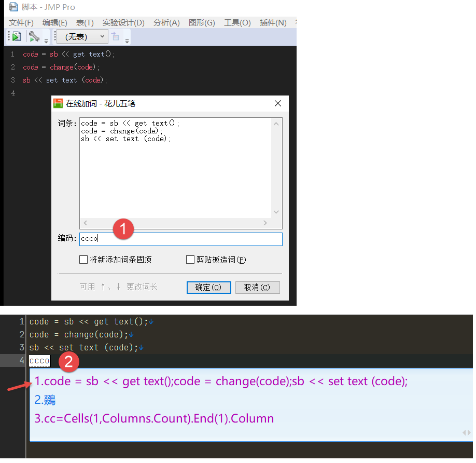Open the 实验设计(D) menu
Screen dimensions: 476x463
123,23
